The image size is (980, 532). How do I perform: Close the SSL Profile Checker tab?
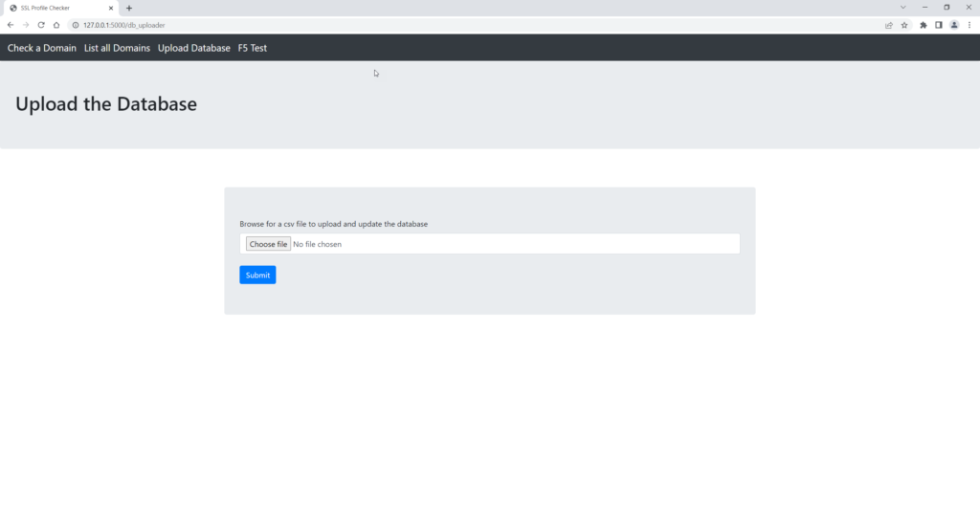coord(111,8)
